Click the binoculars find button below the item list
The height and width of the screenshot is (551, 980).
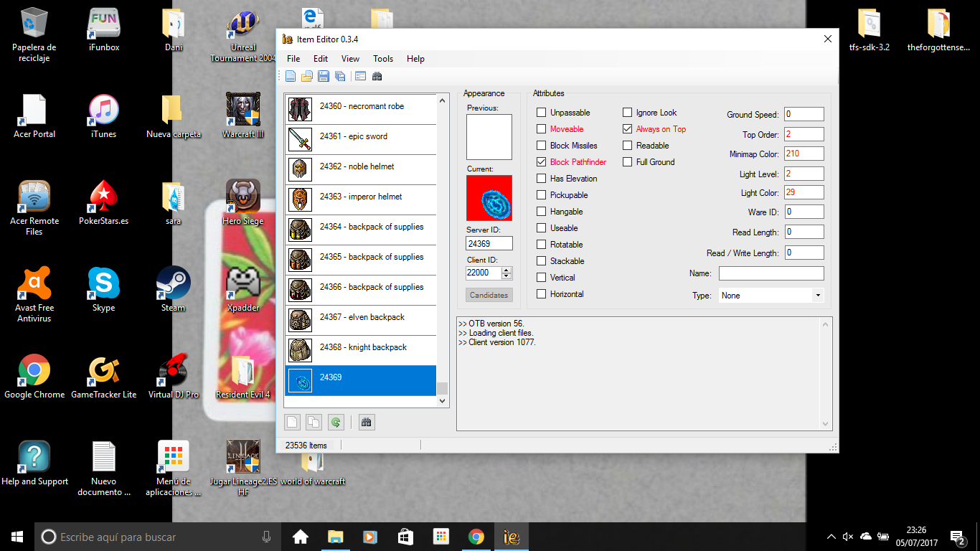367,422
